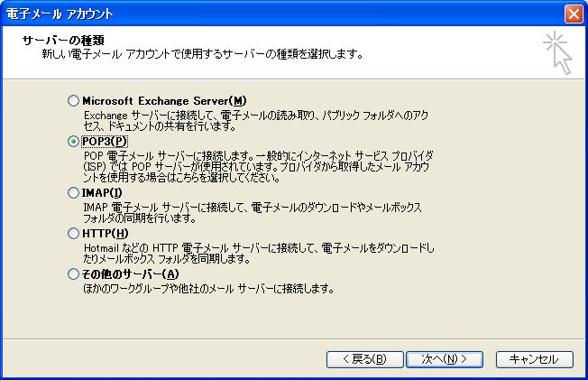This screenshot has height=380, width=588.
Task: Select the IMAP(I) radio button
Action: pos(74,192)
